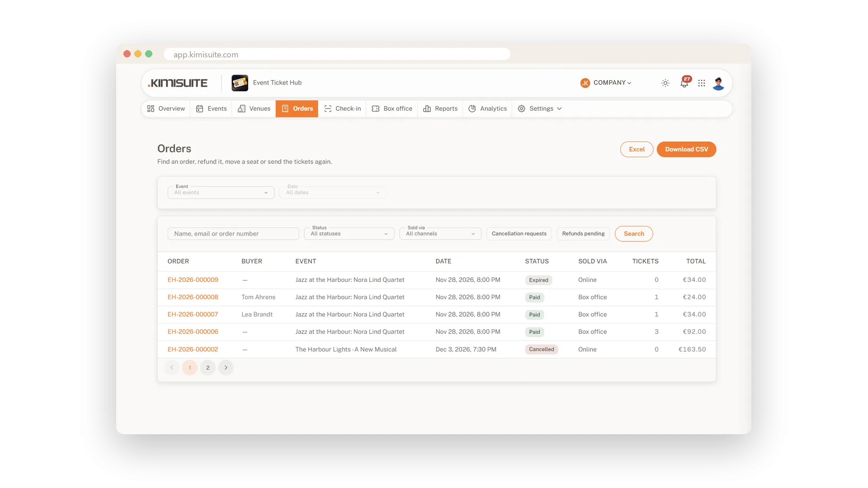
Task: Export orders with the Excel button
Action: 637,150
